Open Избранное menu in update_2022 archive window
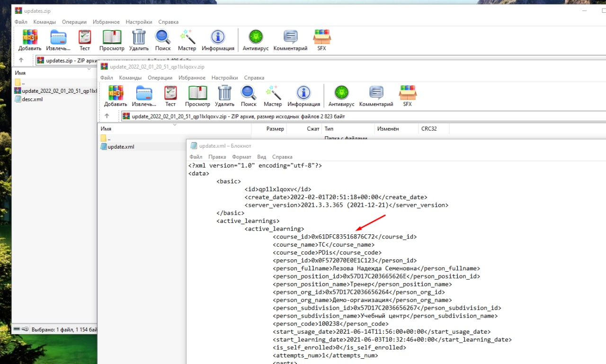 [x=192, y=78]
